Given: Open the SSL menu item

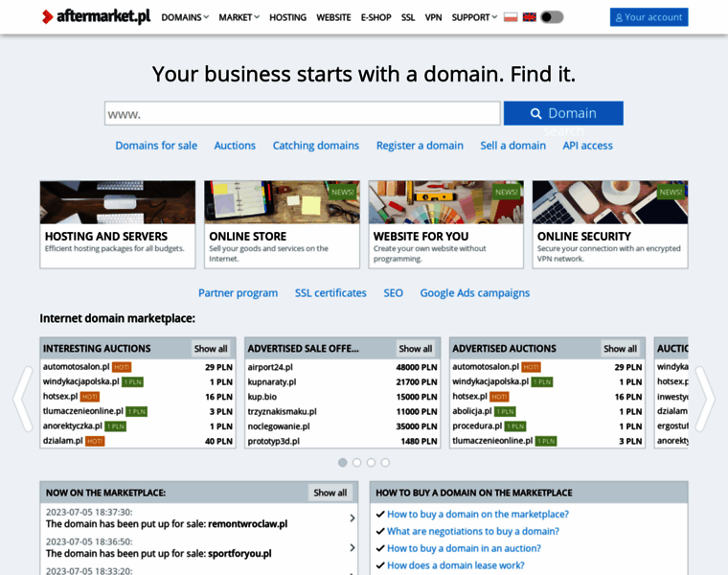Looking at the screenshot, I should coord(408,17).
